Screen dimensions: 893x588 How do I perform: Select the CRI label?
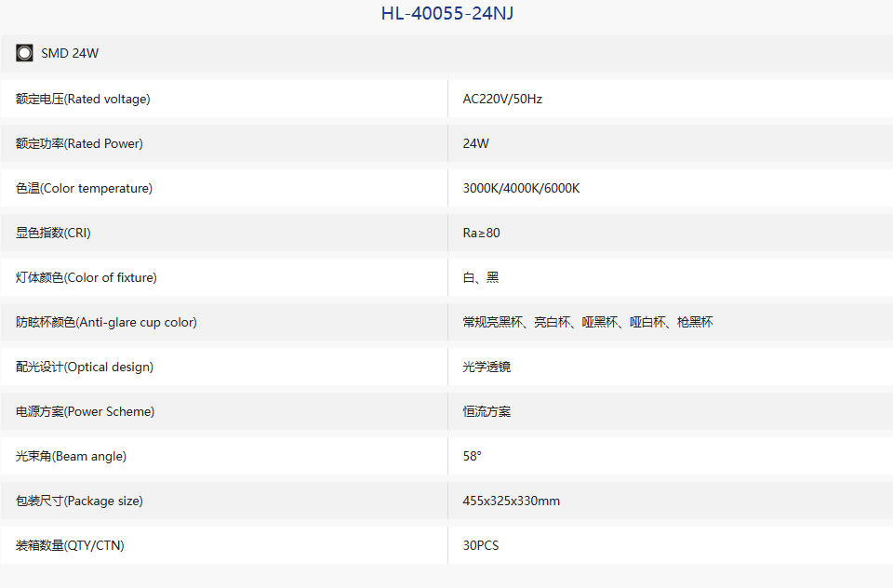click(x=53, y=233)
